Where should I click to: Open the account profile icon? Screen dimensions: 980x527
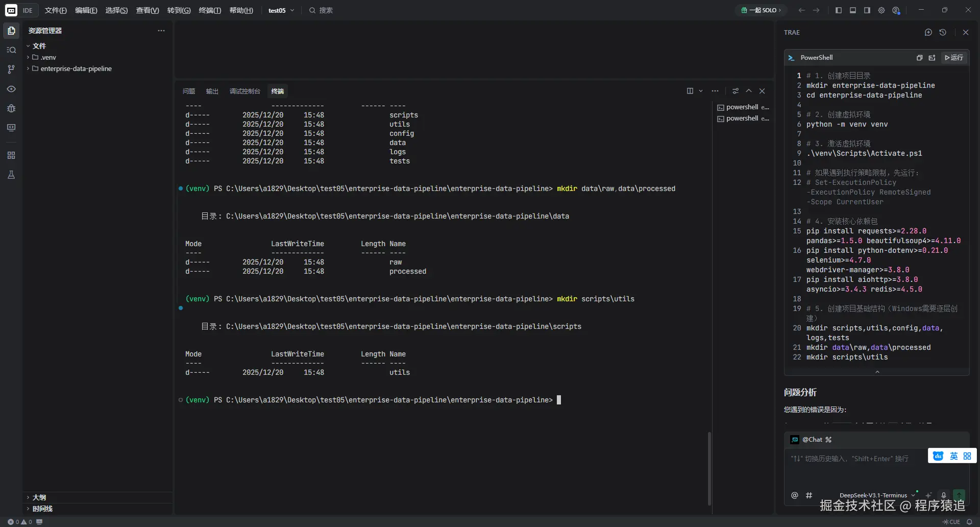tap(896, 10)
